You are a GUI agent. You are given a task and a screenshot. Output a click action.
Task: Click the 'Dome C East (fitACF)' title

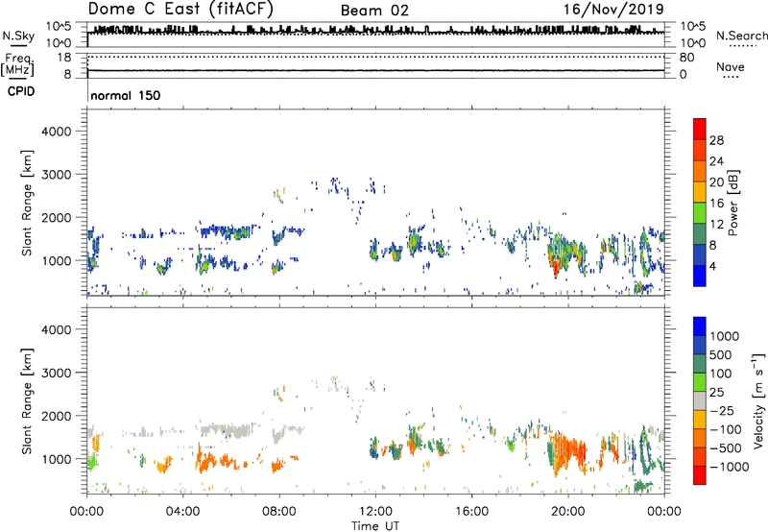pyautogui.click(x=180, y=9)
